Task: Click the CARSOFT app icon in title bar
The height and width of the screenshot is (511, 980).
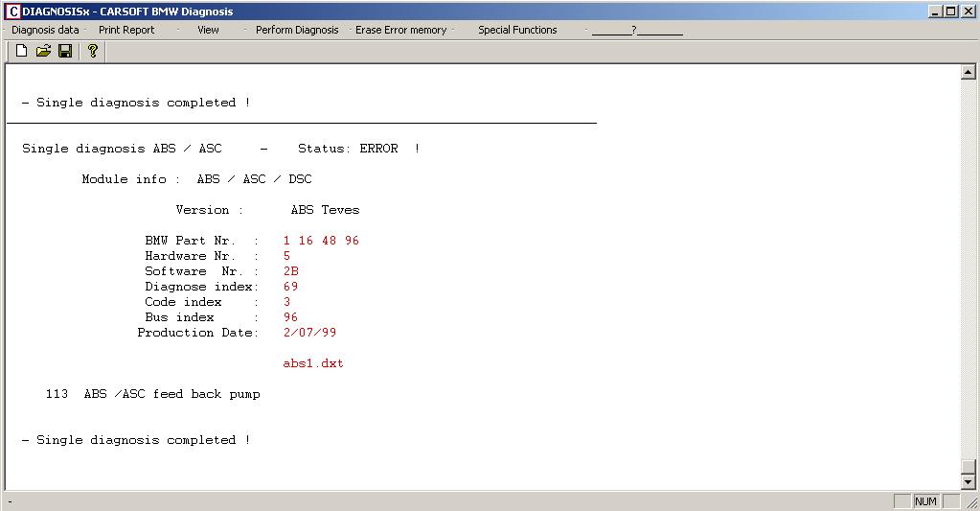Action: [x=11, y=12]
